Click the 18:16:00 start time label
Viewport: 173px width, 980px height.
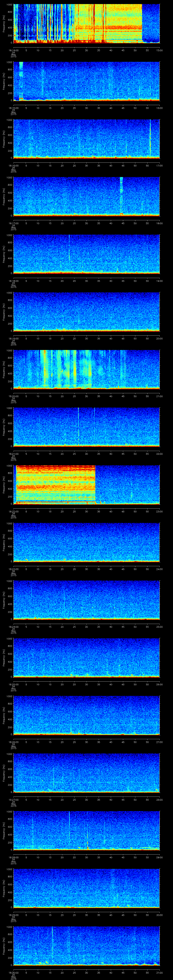[13, 166]
